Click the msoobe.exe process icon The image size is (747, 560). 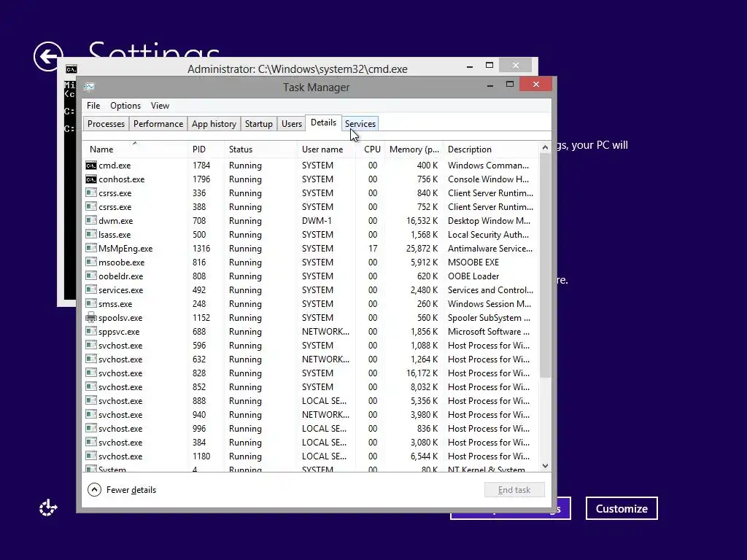[x=91, y=262]
